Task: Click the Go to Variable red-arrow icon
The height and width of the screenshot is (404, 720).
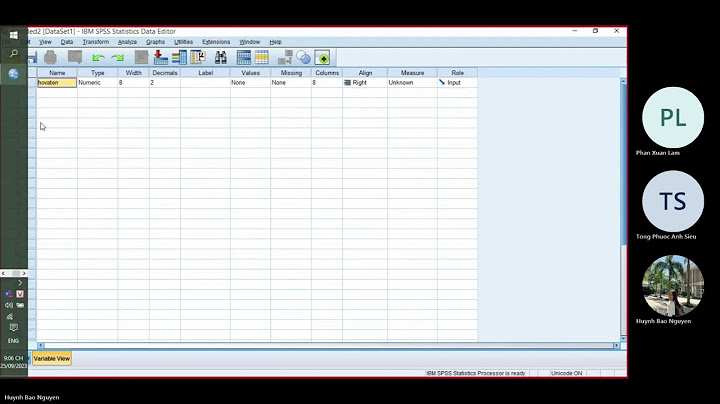Action: [x=161, y=57]
